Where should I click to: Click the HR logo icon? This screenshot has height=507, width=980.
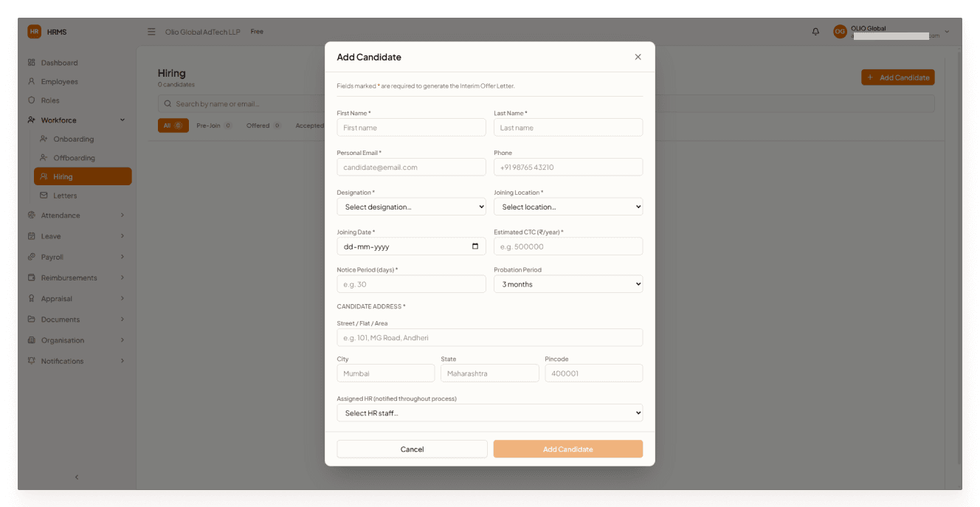(x=34, y=32)
